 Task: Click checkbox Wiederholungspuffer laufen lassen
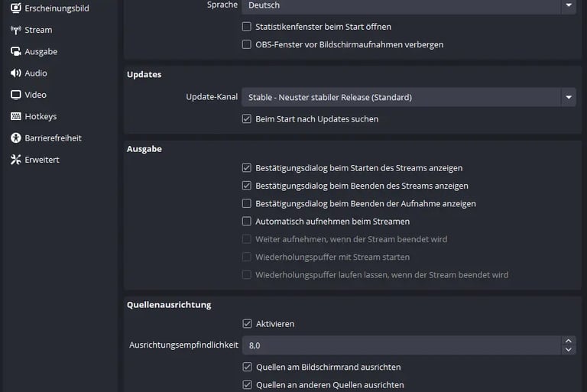click(x=246, y=275)
